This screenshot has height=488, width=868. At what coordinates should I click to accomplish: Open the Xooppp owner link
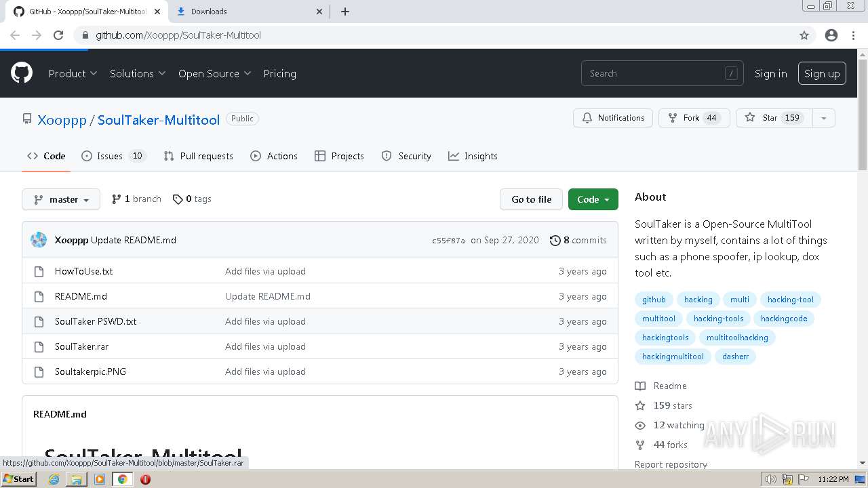(x=62, y=120)
